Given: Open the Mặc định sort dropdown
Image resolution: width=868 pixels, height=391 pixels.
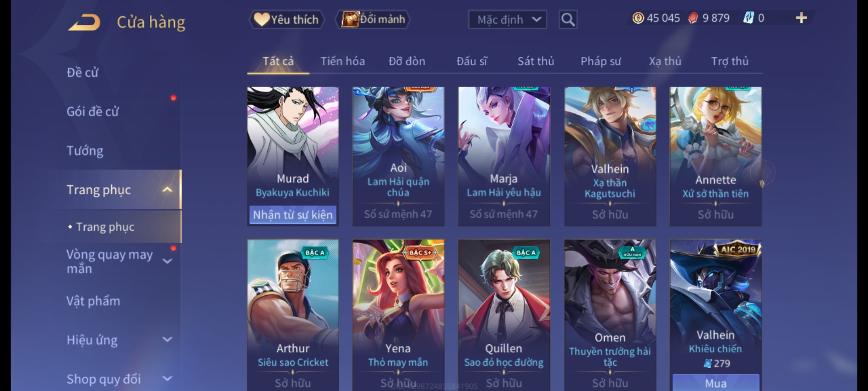Looking at the screenshot, I should (507, 20).
